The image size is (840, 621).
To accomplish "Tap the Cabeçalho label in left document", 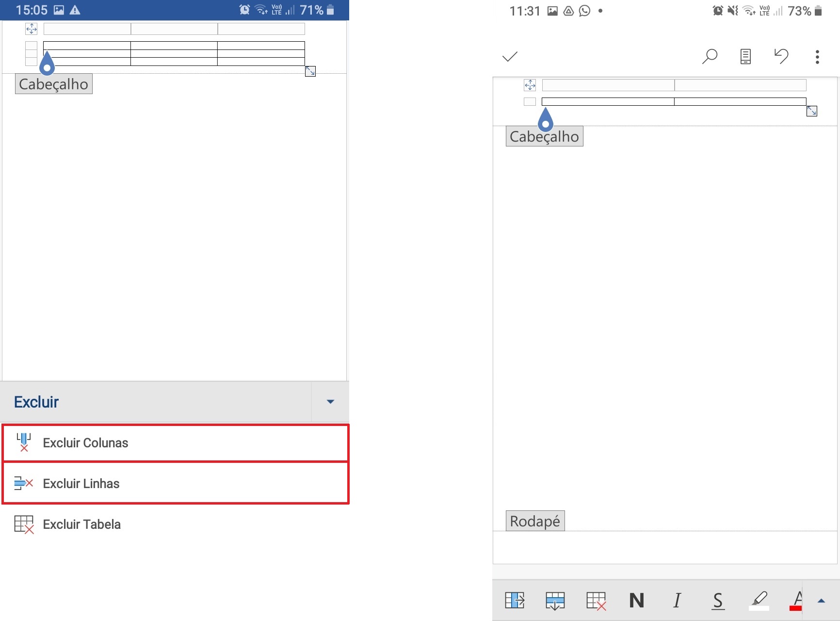I will coord(54,84).
